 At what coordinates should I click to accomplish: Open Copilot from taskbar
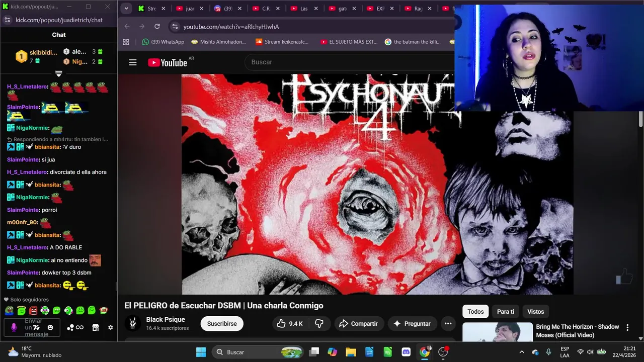click(x=332, y=352)
